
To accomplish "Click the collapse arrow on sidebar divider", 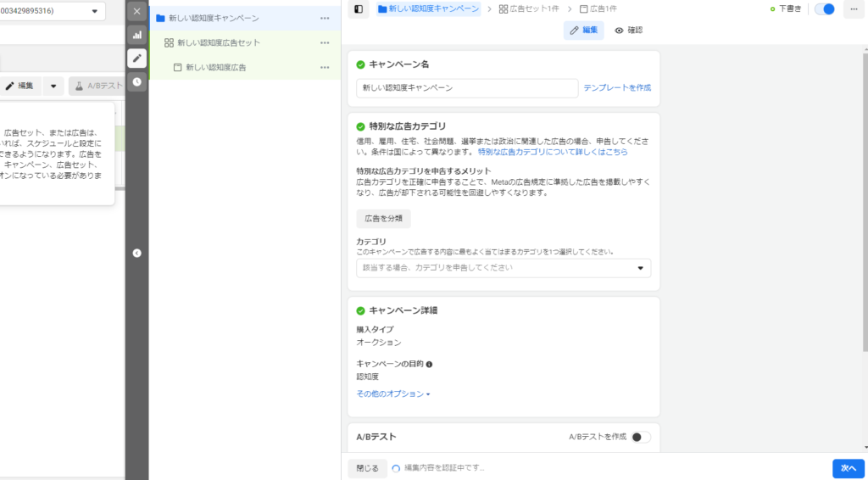I will [137, 253].
